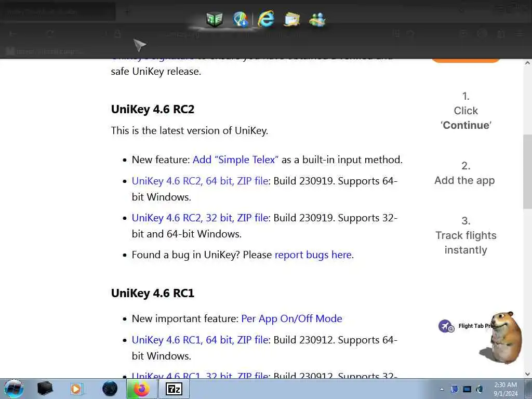This screenshot has height=399, width=532.
Task: Click the network monitor tray icon
Action: pos(467,389)
